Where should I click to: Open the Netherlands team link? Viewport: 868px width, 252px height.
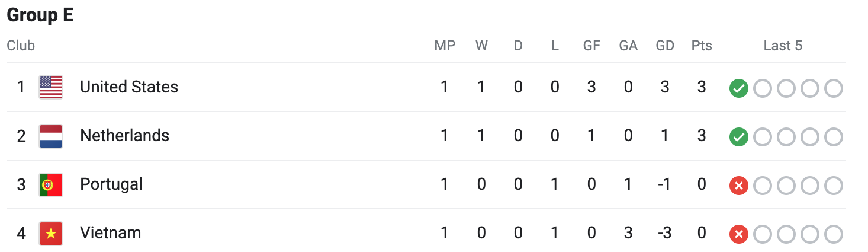click(x=124, y=136)
